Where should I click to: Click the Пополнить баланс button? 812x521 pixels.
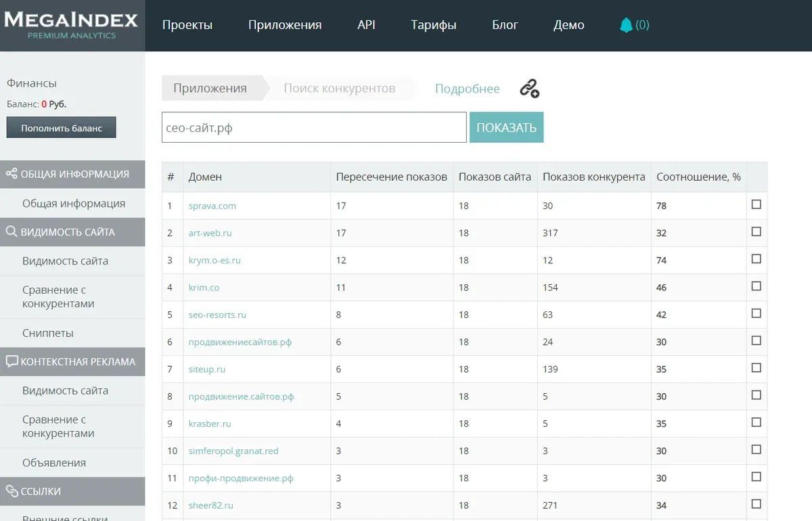(62, 128)
